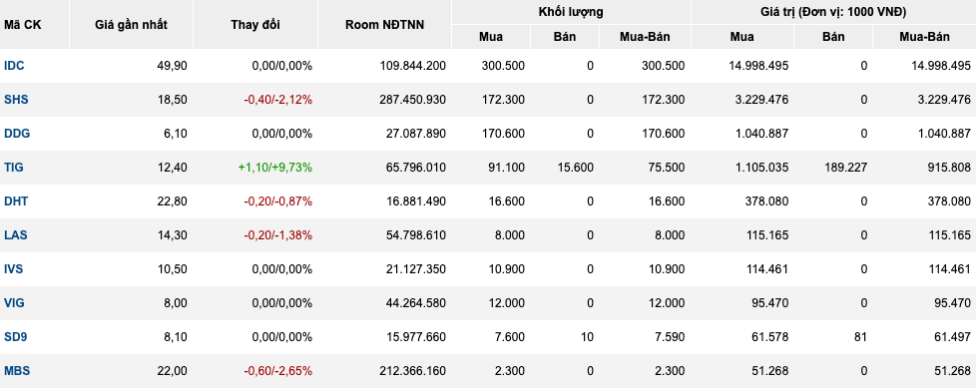
Task: Open the VIG stock ticker link
Action: pos(14,303)
